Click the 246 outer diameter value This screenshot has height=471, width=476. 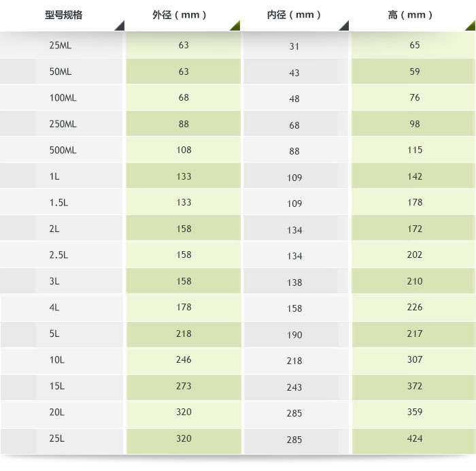[x=184, y=360]
